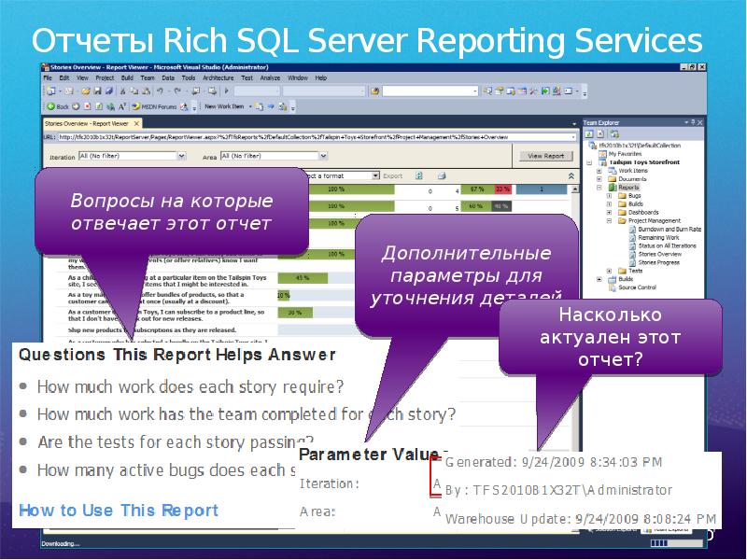747x560 pixels.
Task: Select the Stories Overview - Report Viewer tab
Action: pos(87,123)
